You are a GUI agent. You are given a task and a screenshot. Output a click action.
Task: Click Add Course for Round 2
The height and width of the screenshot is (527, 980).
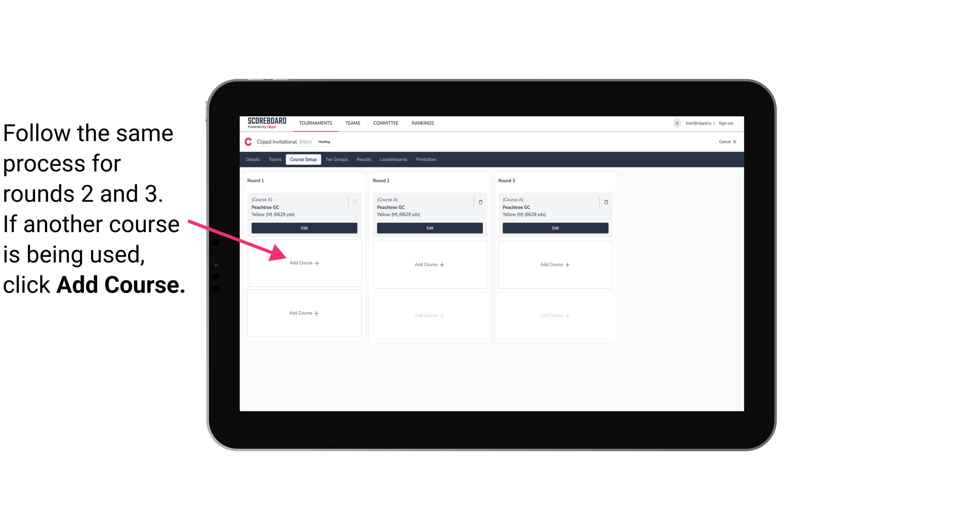[428, 264]
